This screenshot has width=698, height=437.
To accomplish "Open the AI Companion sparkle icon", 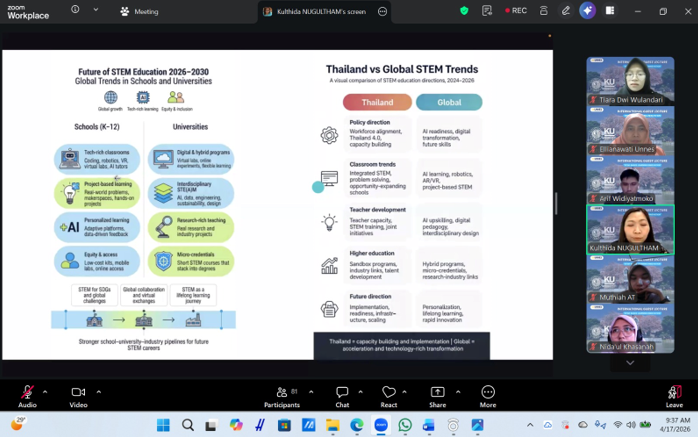I will click(587, 11).
